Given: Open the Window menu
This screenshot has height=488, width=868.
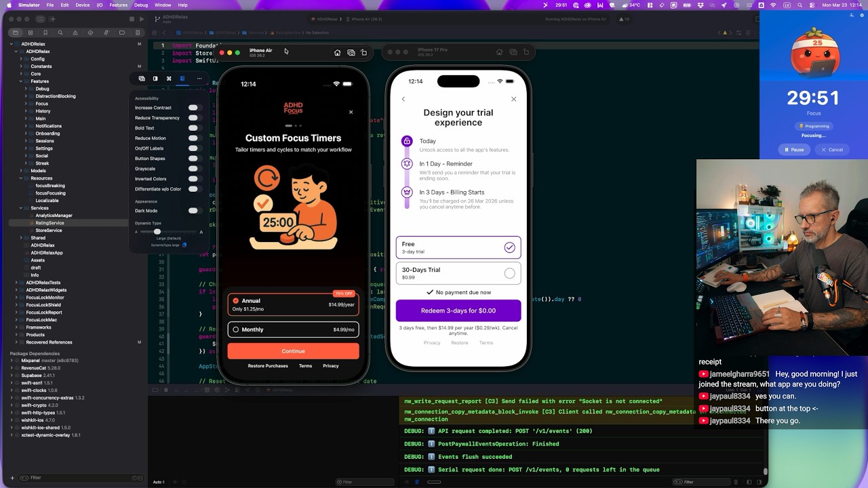Looking at the screenshot, I should pyautogui.click(x=163, y=5).
